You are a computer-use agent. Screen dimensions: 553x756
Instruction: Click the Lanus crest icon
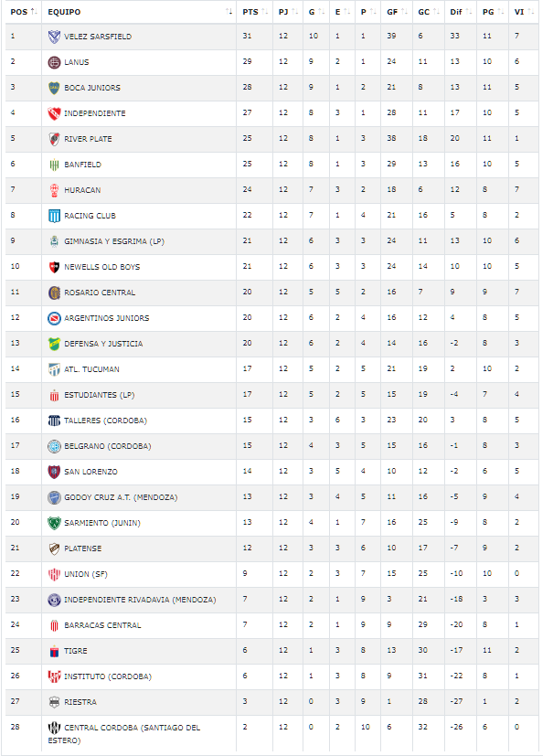[54, 62]
